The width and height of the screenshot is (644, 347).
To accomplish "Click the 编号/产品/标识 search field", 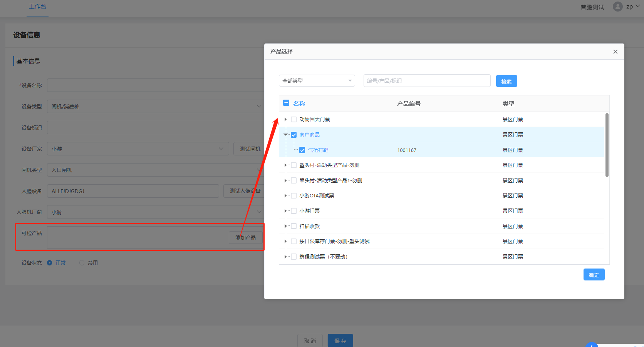I will (x=427, y=81).
